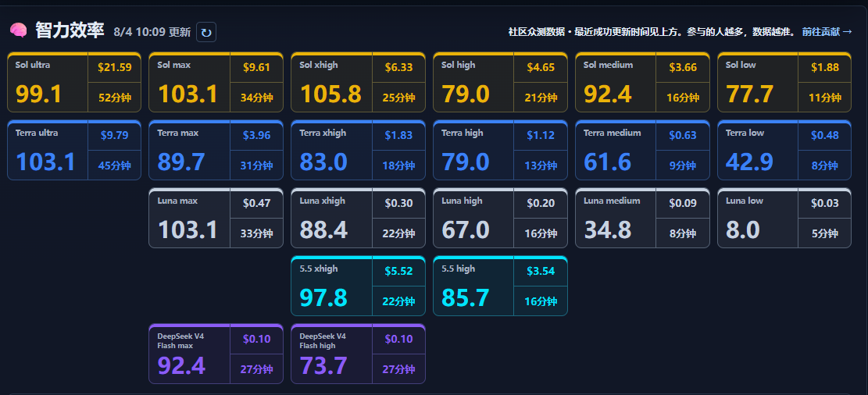Select the Luna max card
868x395 pixels.
point(216,218)
